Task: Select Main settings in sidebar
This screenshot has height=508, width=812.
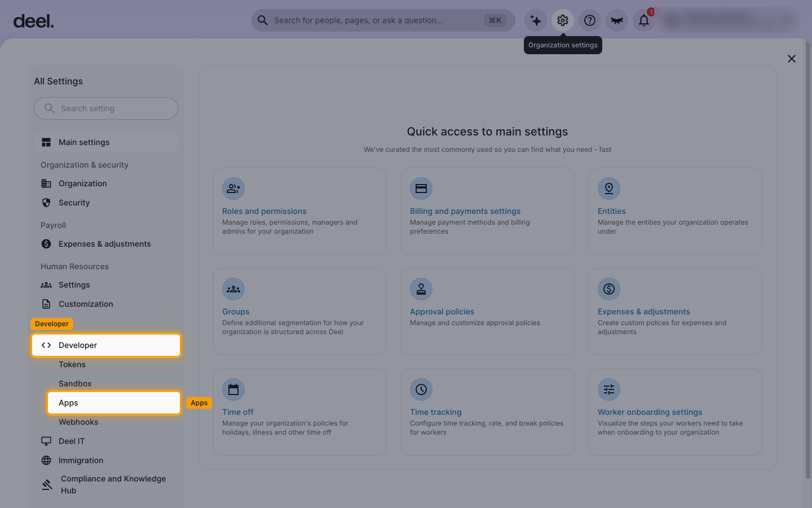Action: point(106,142)
